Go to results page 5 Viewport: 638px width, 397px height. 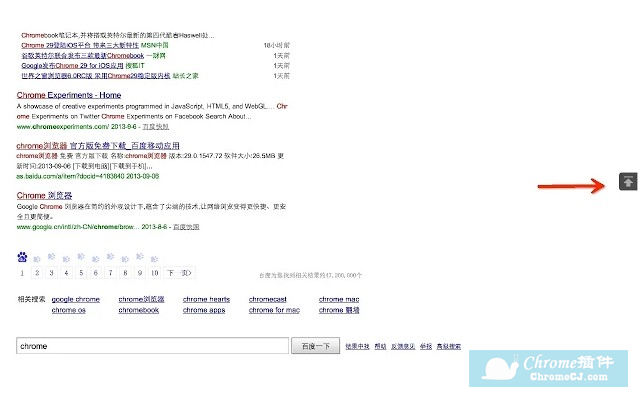[81, 273]
